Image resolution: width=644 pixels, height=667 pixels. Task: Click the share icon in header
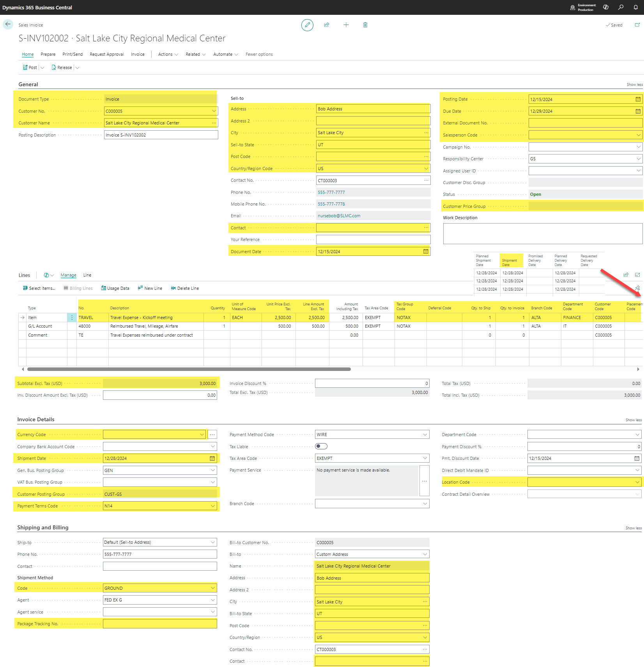(x=327, y=25)
